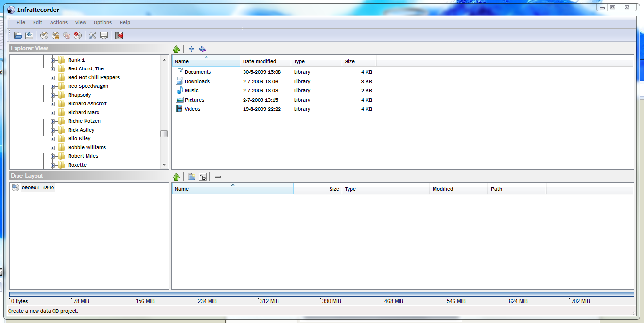Click the green up arrow in Explorer View toolbar
Image resolution: width=644 pixels, height=323 pixels.
(176, 49)
